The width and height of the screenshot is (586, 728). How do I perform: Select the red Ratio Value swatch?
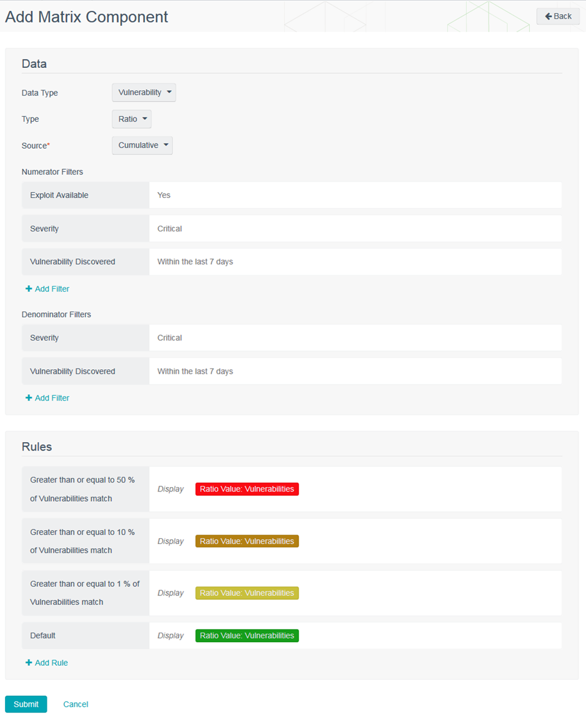pos(247,489)
